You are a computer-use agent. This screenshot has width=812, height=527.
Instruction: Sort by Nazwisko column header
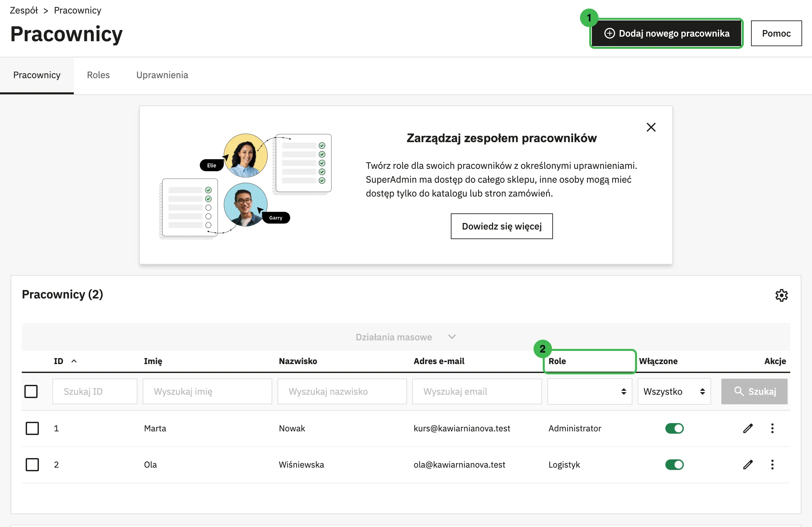[x=298, y=361]
